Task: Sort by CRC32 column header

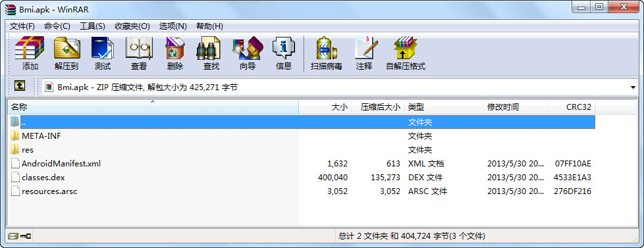Action: [x=572, y=107]
